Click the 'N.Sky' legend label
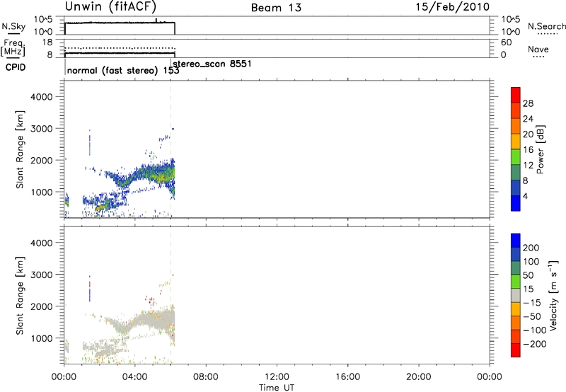Image resolution: width=566 pixels, height=392 pixels. [x=13, y=26]
